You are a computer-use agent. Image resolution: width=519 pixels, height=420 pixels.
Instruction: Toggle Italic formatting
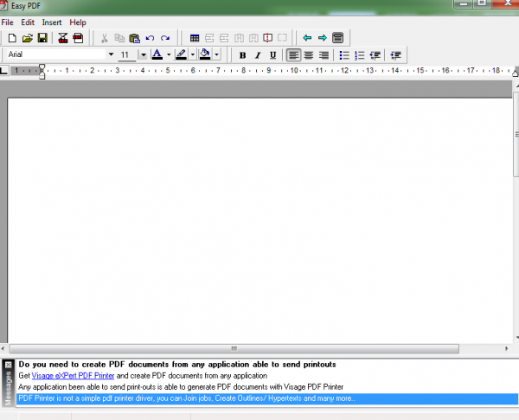coord(258,55)
